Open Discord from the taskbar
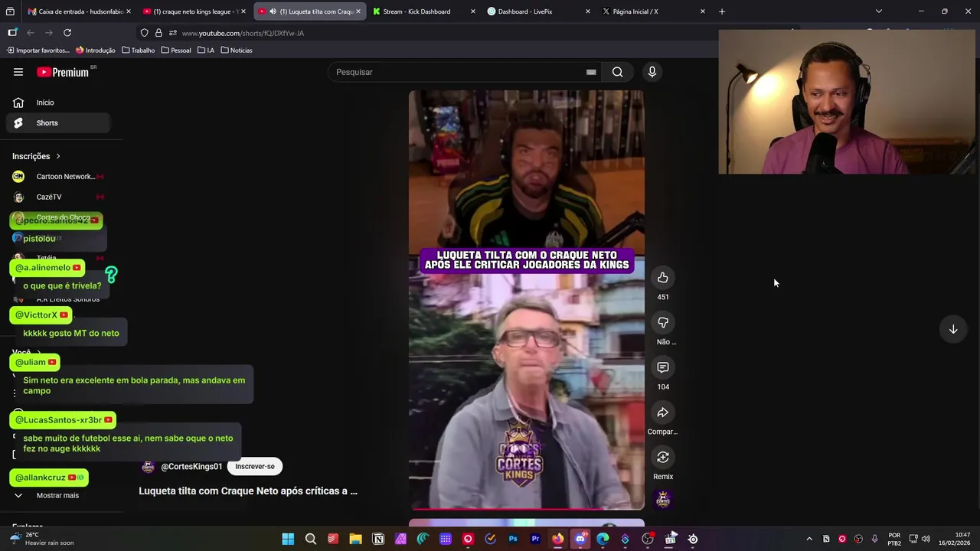Viewport: 980px width, 551px height. [580, 540]
